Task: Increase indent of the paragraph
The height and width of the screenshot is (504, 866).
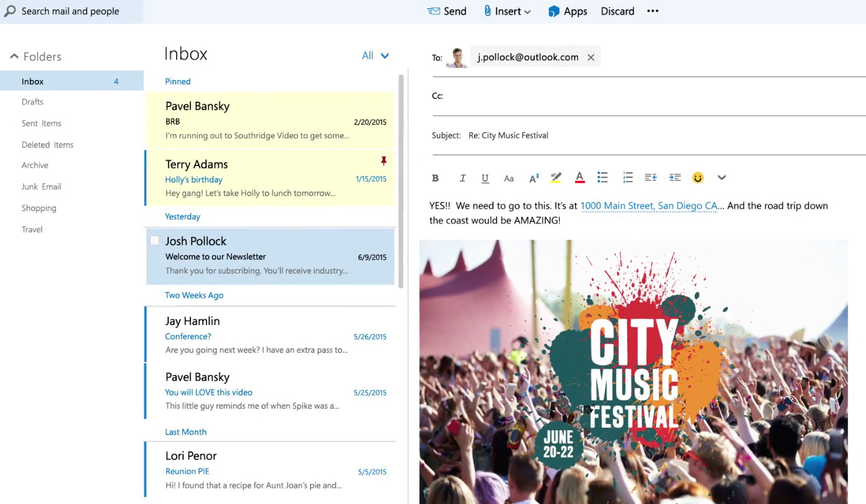Action: coord(675,178)
